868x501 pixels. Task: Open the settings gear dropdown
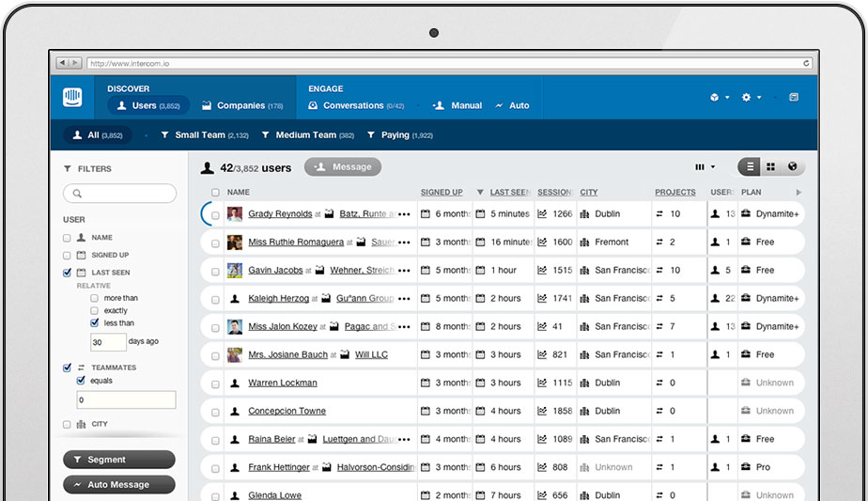point(752,98)
